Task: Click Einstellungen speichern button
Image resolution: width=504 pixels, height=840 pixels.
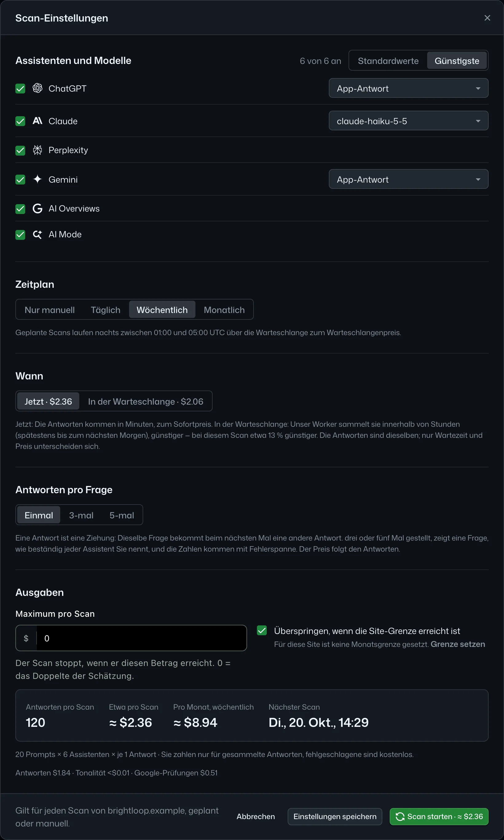Action: tap(335, 817)
